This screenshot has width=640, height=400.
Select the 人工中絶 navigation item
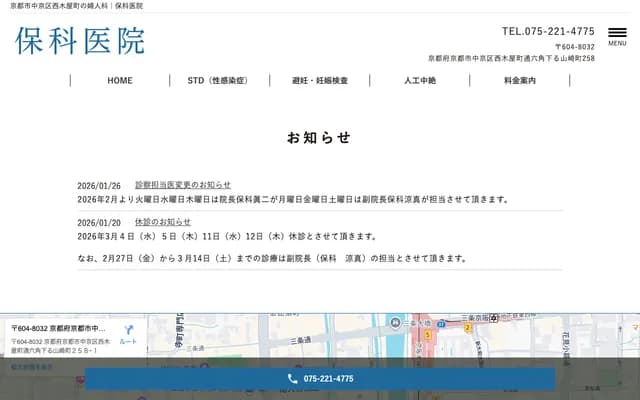tap(420, 80)
